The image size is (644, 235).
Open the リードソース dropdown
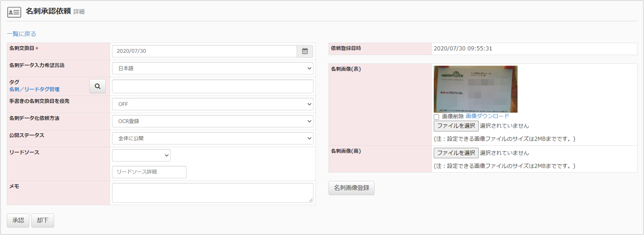(141, 155)
